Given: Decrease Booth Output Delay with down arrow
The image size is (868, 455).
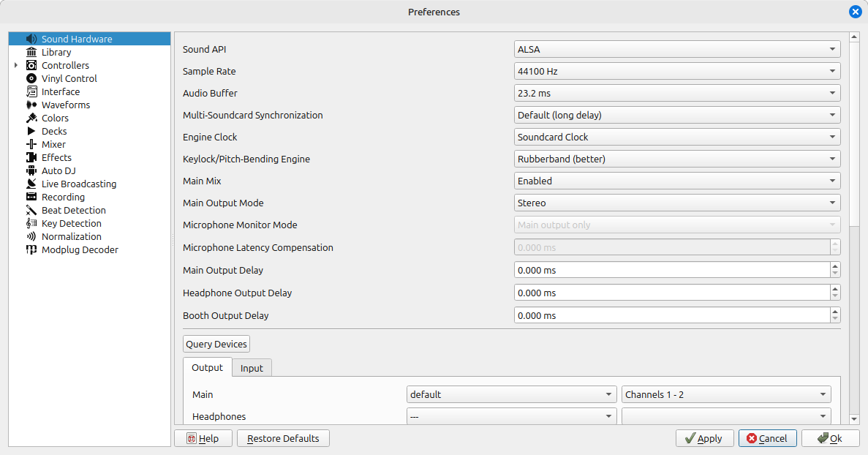Looking at the screenshot, I should point(835,319).
